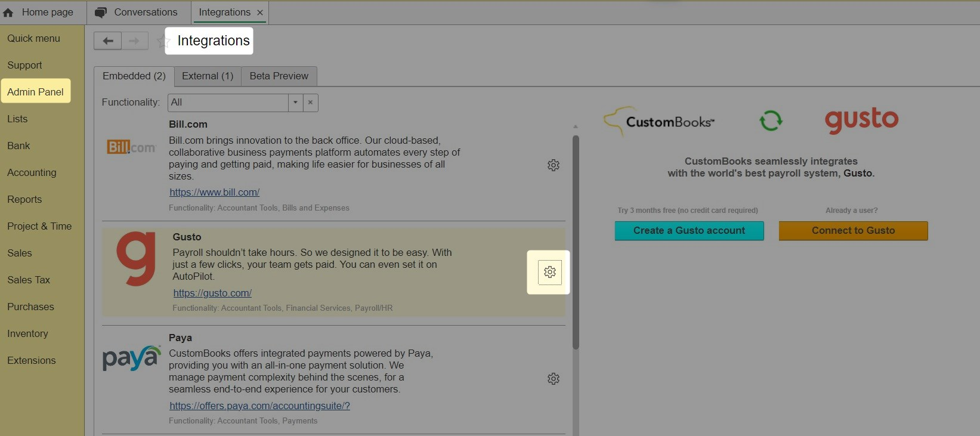Expand the Functionality dropdown arrow

(295, 103)
